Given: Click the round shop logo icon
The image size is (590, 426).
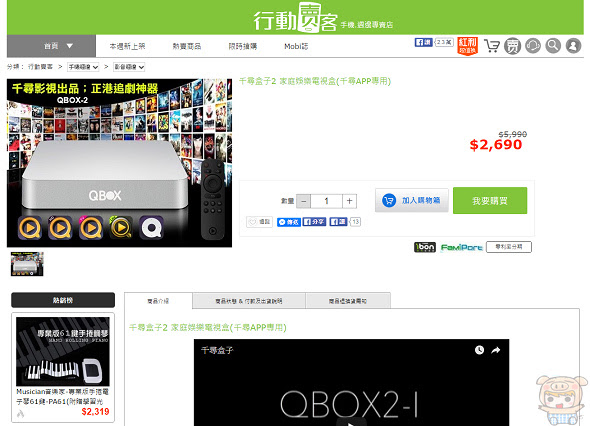Looking at the screenshot, I should tap(512, 46).
